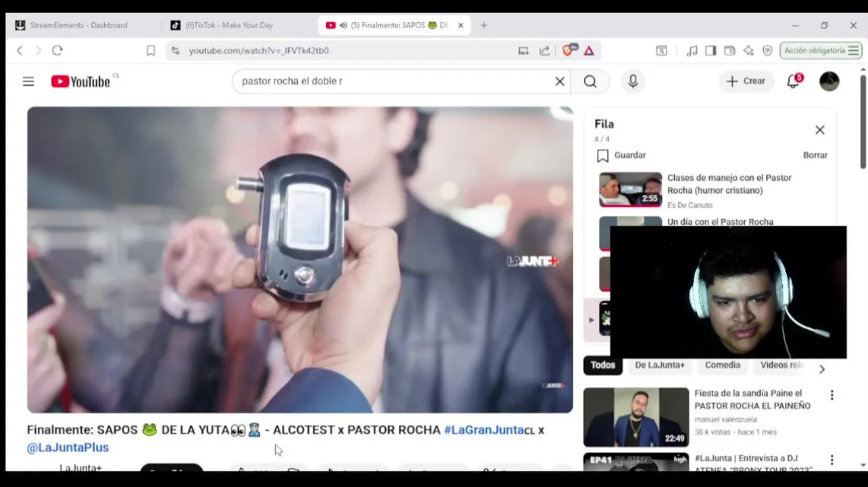Screen dimensions: 868x487
Task: Close the queue Fila panel
Action: click(x=819, y=130)
